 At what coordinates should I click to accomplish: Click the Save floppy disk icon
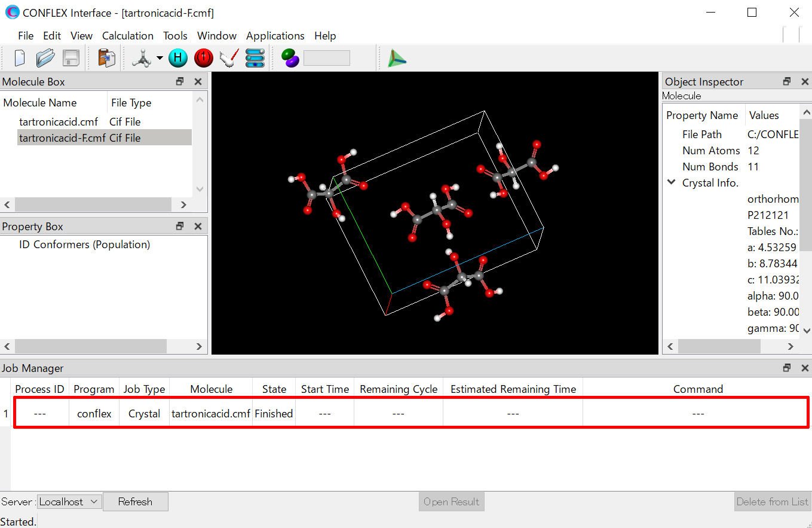[71, 58]
